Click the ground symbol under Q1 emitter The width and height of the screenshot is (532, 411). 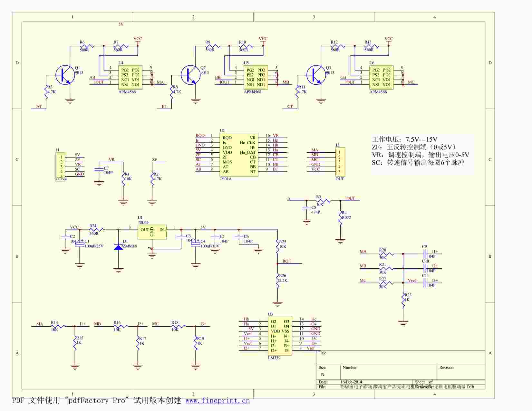point(70,101)
